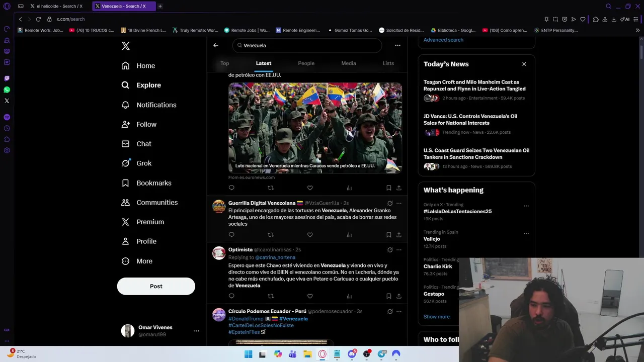This screenshot has height=362, width=644.
Task: Switch to the Media tab
Action: pyautogui.click(x=349, y=63)
